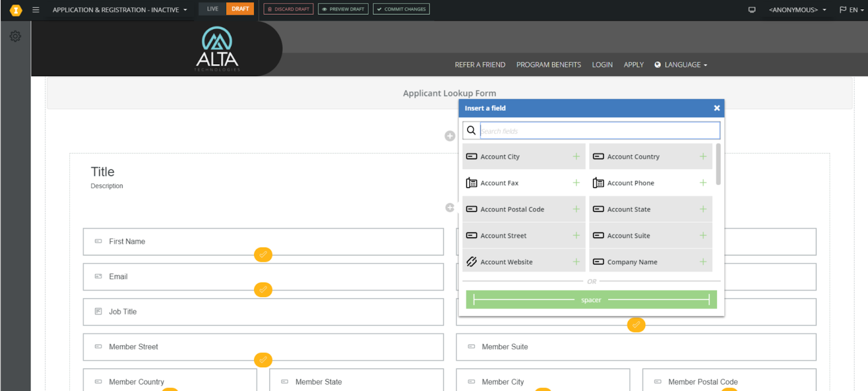Add Account Fax field with plus
The image size is (868, 391).
(x=576, y=183)
